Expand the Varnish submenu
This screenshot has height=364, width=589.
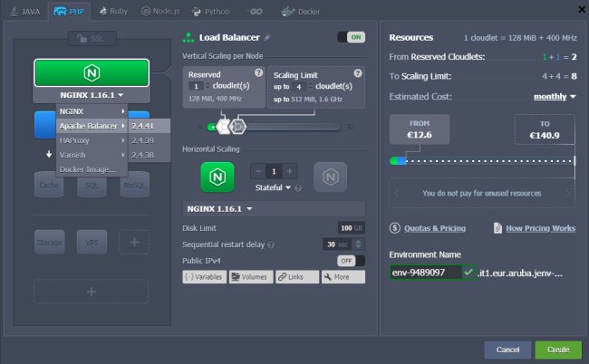(92, 155)
